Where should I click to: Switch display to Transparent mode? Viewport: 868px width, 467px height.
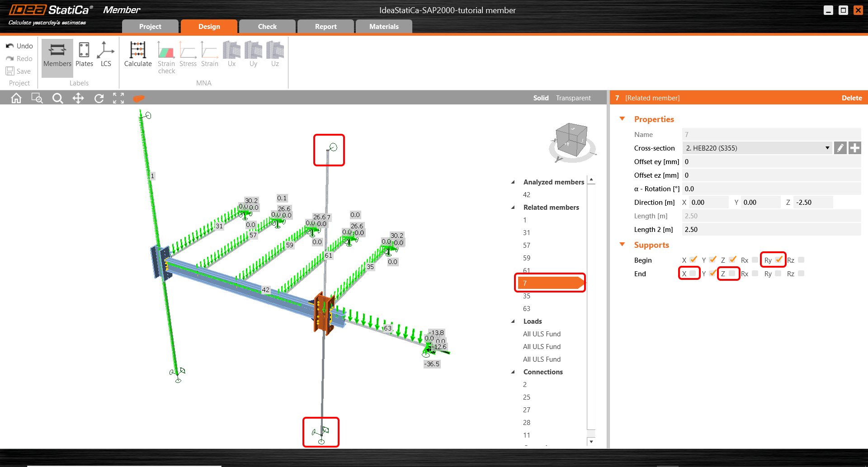click(x=573, y=98)
